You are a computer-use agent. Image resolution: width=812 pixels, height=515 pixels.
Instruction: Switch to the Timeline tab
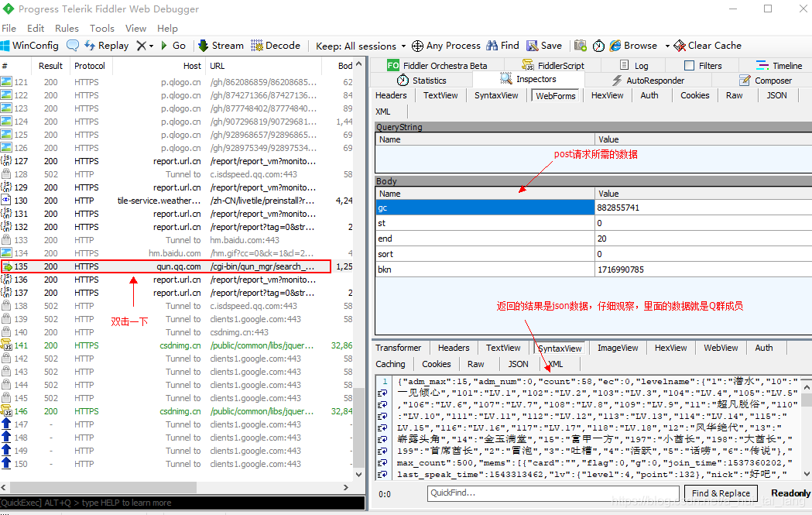pos(779,65)
